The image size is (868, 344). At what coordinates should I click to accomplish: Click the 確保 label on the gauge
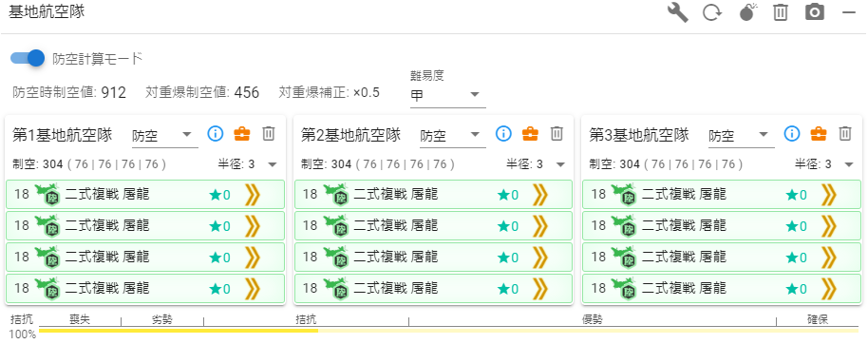click(818, 319)
